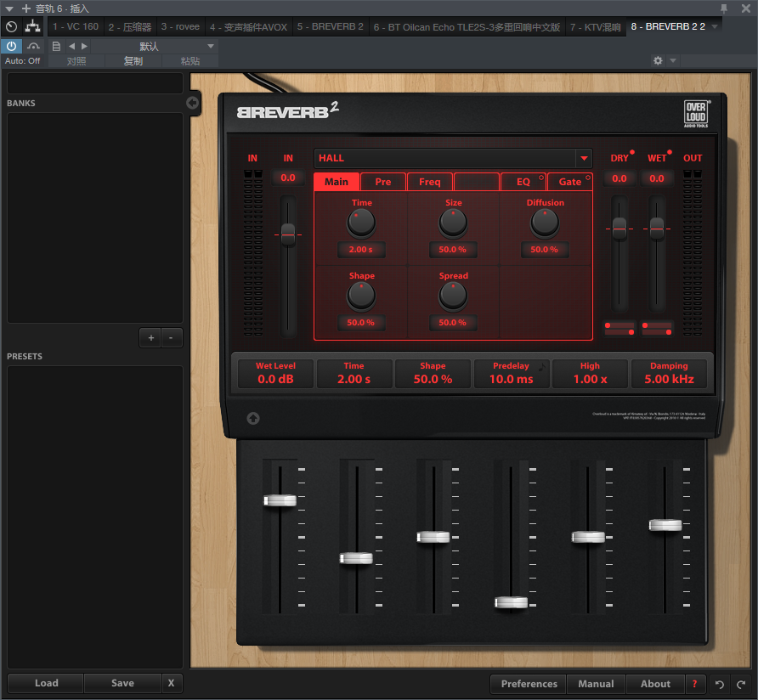Click the preset file document icon
This screenshot has height=700, width=758.
[56, 46]
